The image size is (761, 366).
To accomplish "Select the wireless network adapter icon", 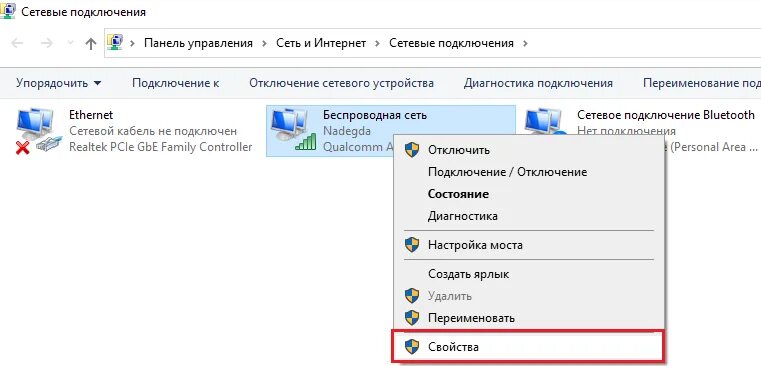I will coord(292,129).
